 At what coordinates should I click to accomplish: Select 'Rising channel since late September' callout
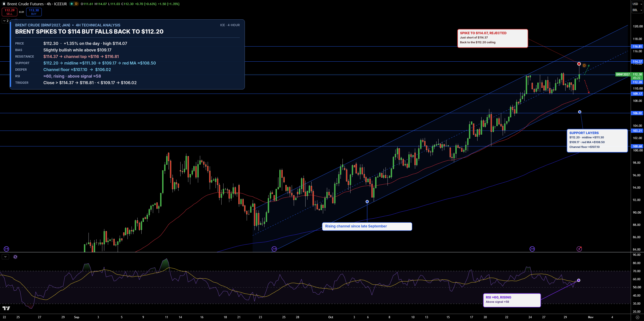tap(367, 226)
